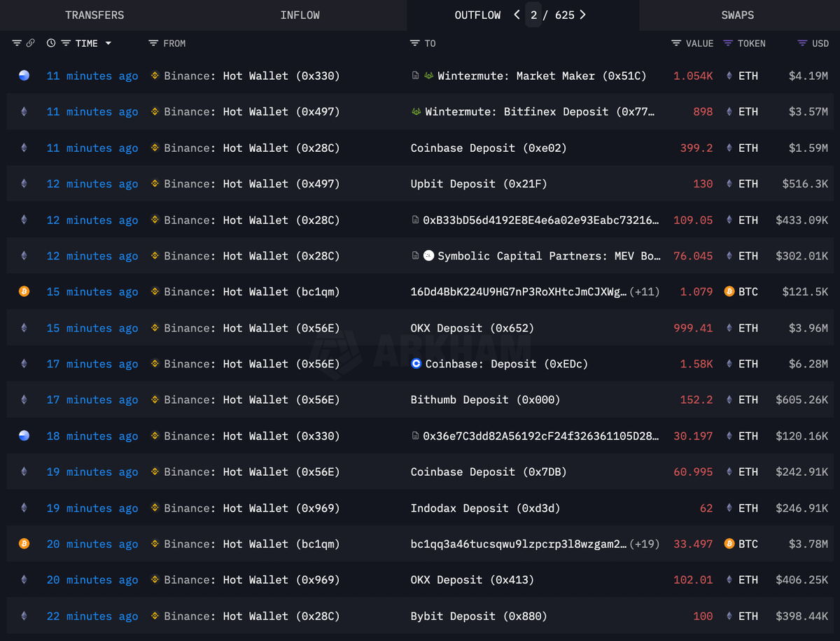This screenshot has height=641, width=840.
Task: Click ETH token icon in the $6.28M row
Action: (729, 364)
